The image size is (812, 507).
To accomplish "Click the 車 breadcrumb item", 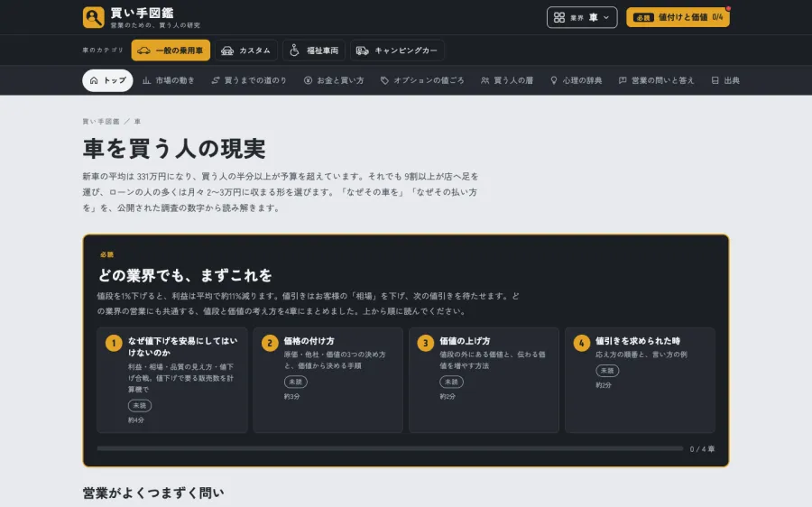I will point(137,121).
